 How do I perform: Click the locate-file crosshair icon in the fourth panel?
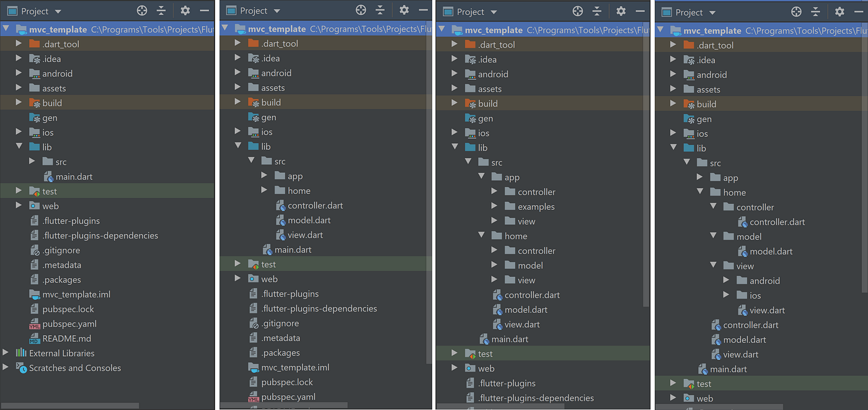coord(796,12)
